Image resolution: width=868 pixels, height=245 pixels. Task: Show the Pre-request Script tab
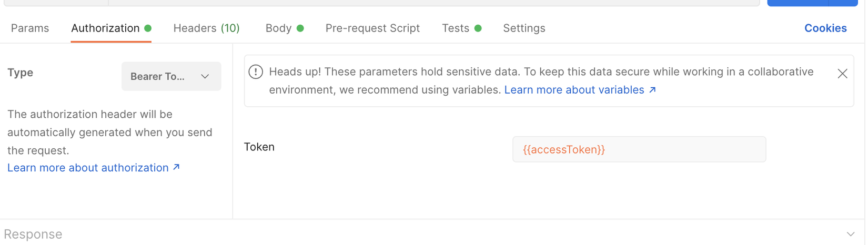point(372,28)
